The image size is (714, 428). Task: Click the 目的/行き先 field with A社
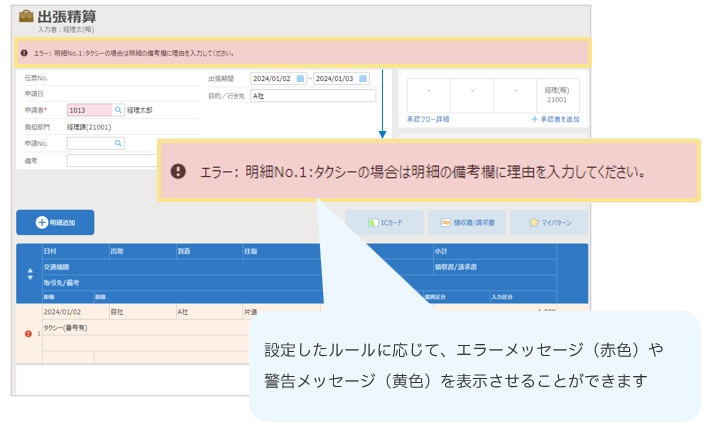point(312,96)
